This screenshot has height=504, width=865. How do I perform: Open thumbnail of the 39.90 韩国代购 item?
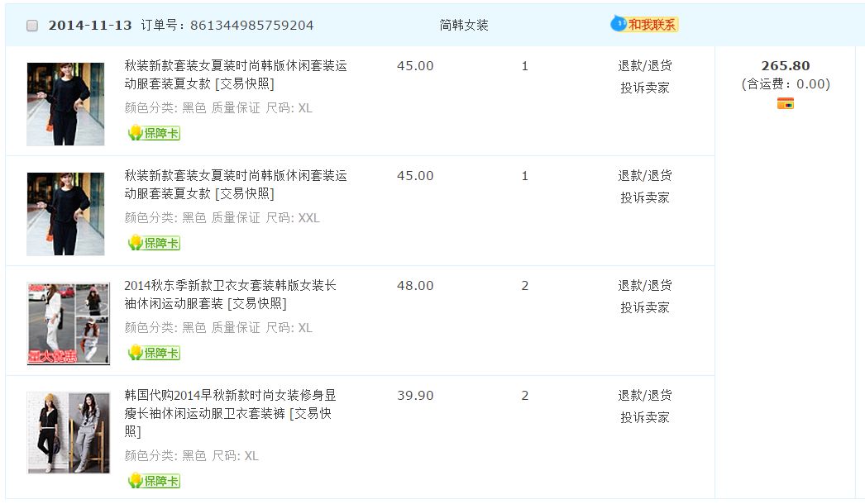coord(68,433)
